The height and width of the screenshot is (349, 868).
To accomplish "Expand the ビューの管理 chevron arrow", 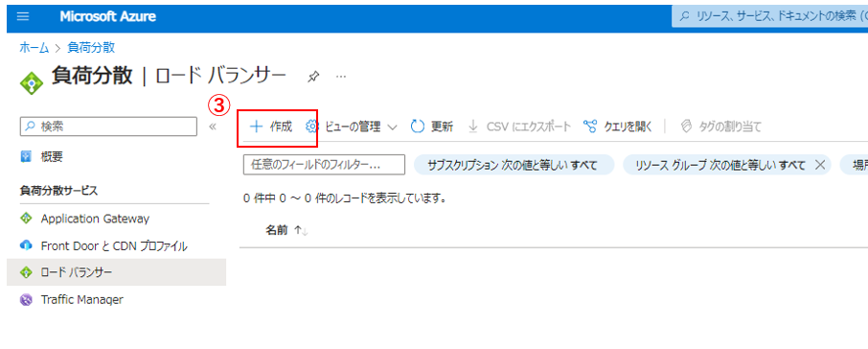I will (x=393, y=128).
